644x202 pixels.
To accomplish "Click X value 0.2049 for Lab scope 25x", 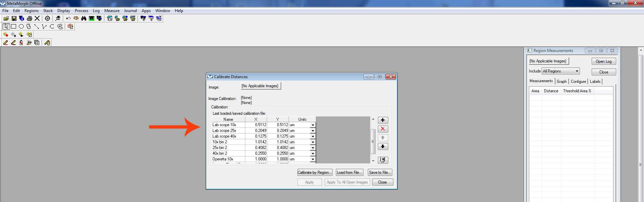I will pos(256,131).
